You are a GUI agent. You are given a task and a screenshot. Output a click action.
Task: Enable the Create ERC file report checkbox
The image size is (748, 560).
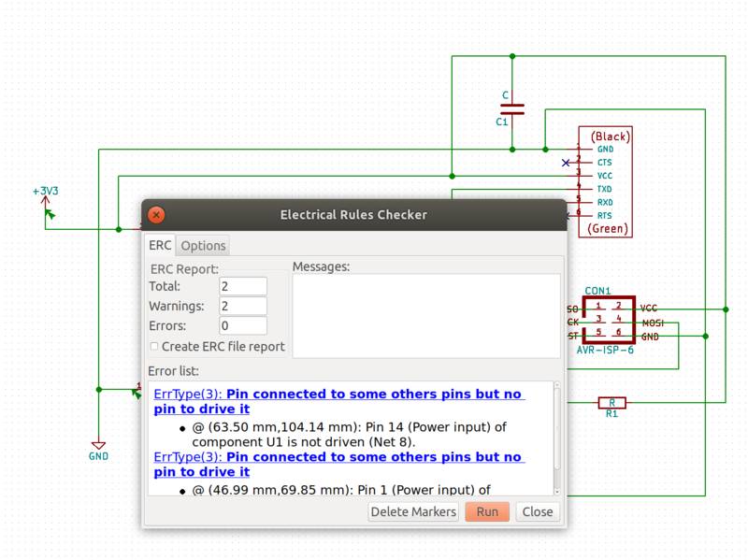click(x=154, y=346)
